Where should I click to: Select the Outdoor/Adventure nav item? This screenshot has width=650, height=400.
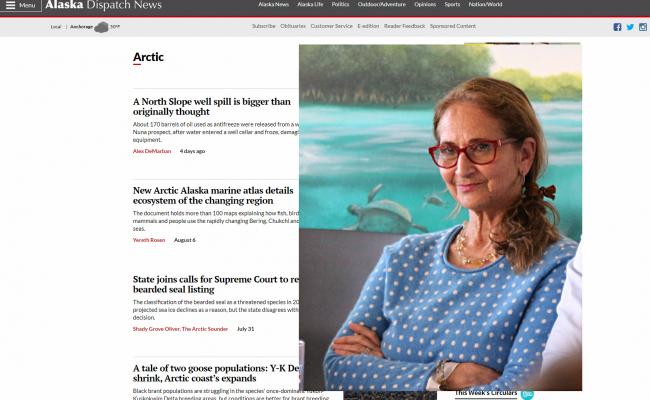tap(382, 5)
